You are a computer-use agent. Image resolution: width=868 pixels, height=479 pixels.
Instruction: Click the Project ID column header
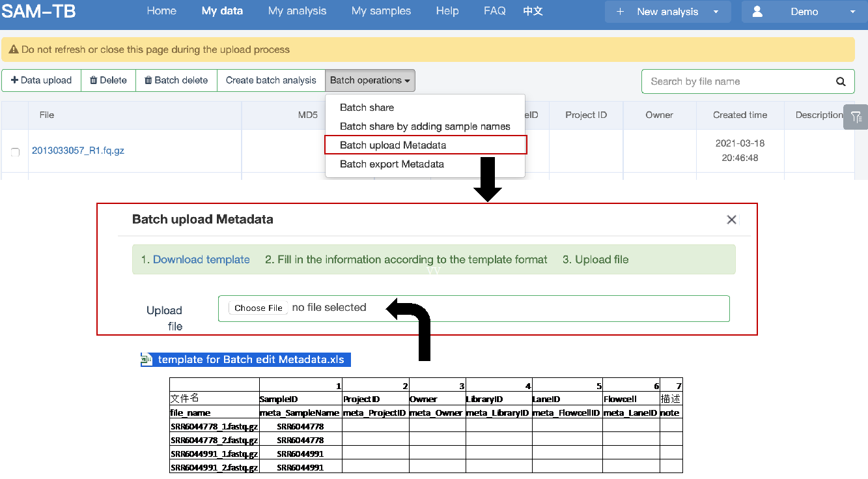coord(586,115)
